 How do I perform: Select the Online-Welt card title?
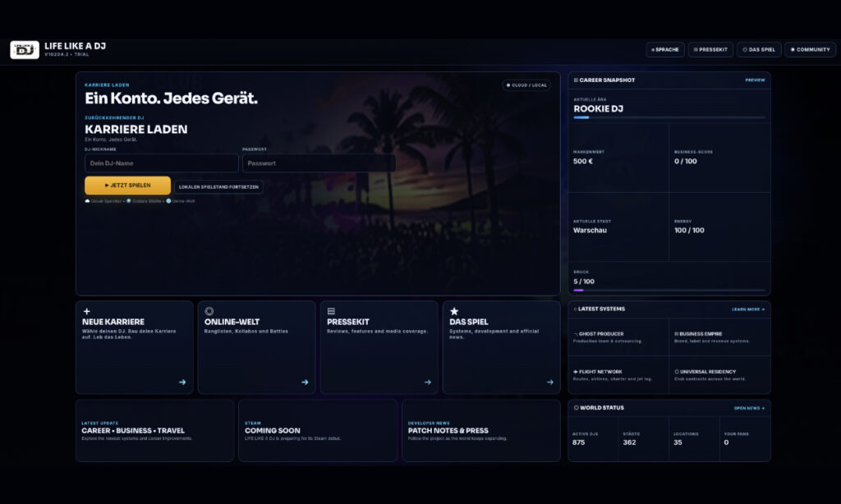(x=232, y=322)
